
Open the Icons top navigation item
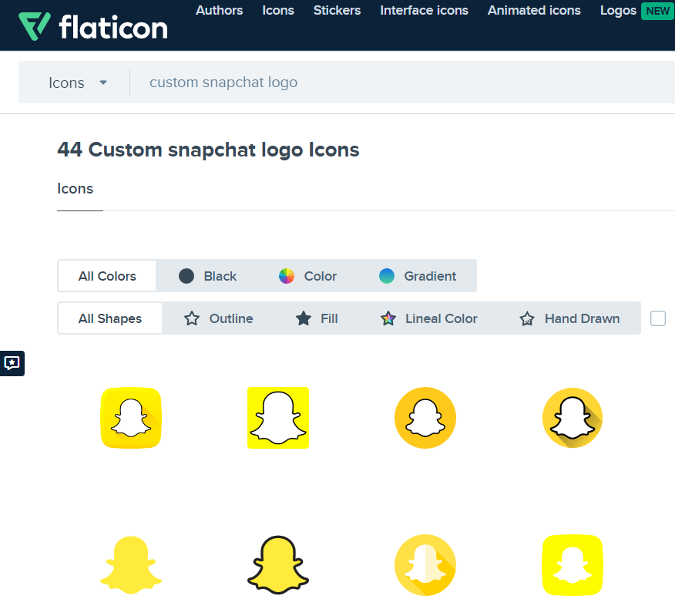click(278, 10)
